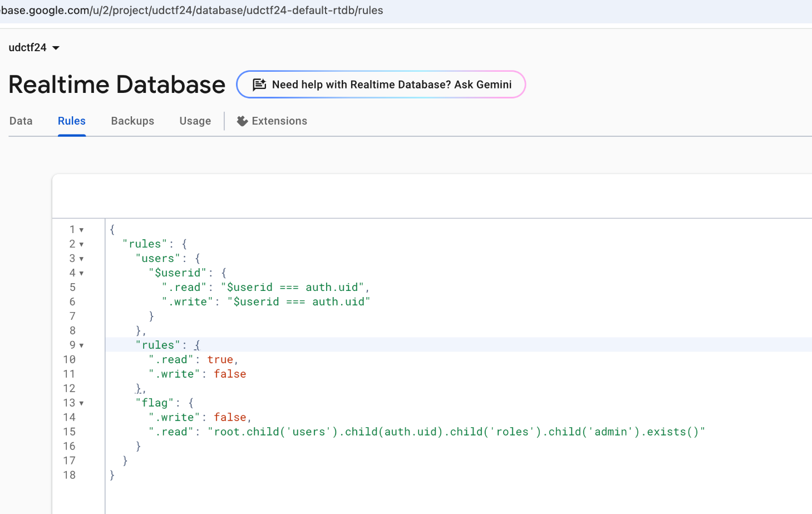Switch to the Data tab

click(x=21, y=121)
